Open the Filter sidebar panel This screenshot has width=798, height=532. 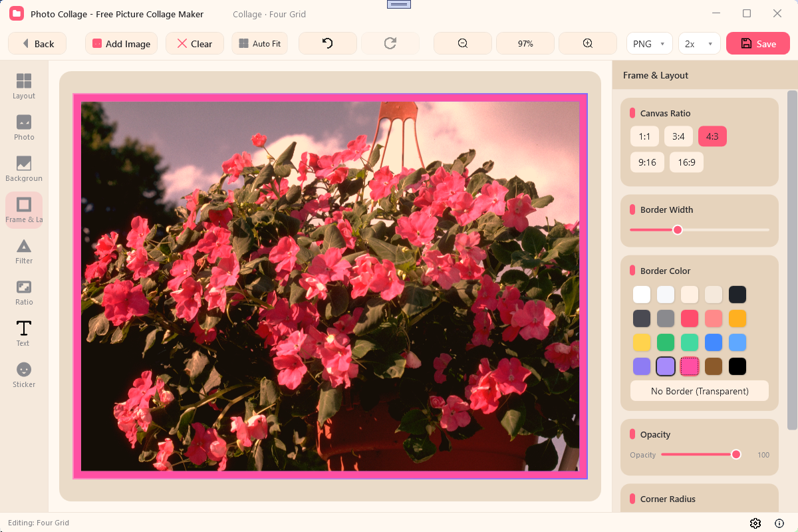[24, 251]
